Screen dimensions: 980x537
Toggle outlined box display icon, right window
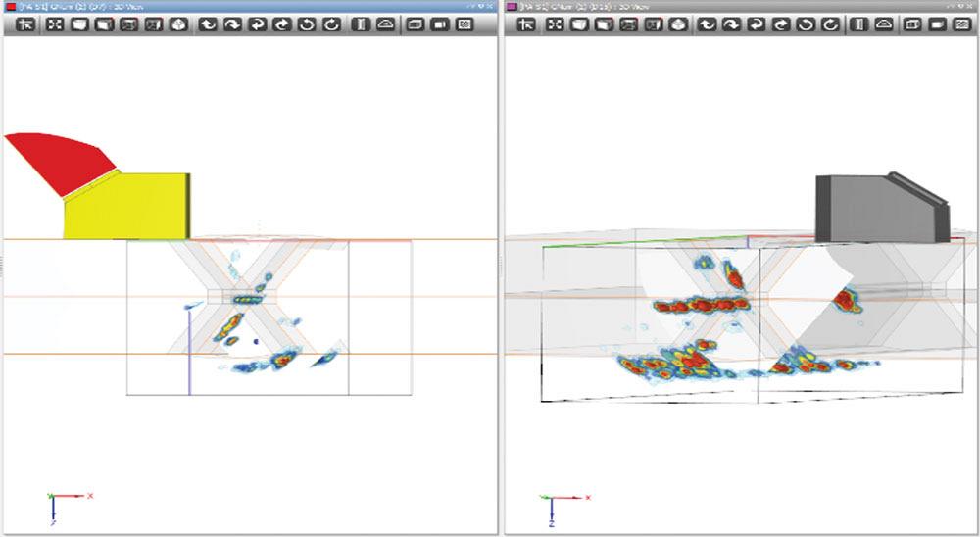912,24
